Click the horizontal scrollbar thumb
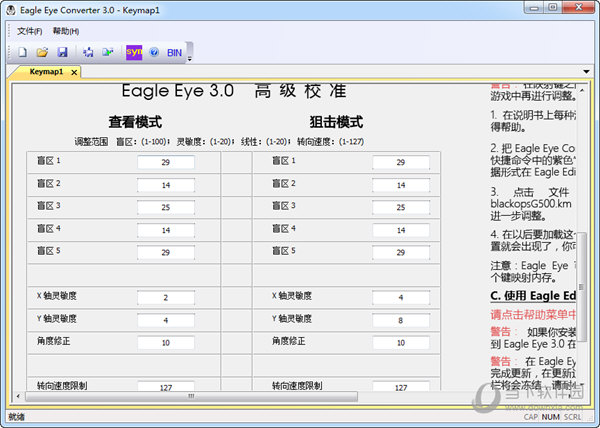 pos(191,396)
